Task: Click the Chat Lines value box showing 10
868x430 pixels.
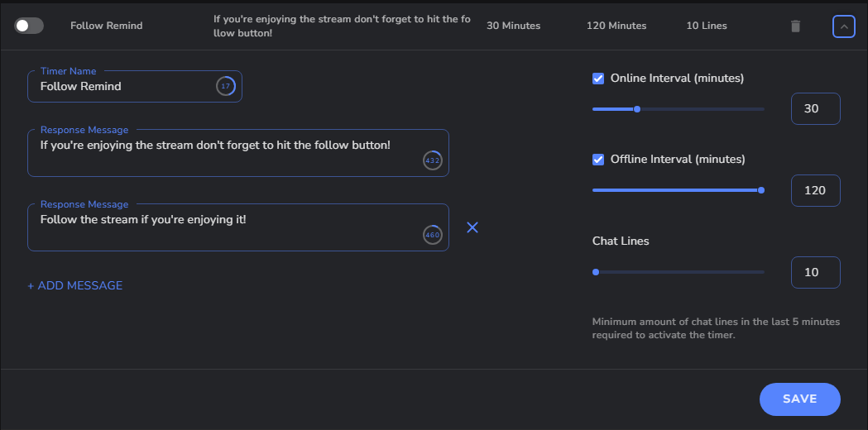Action: 815,272
